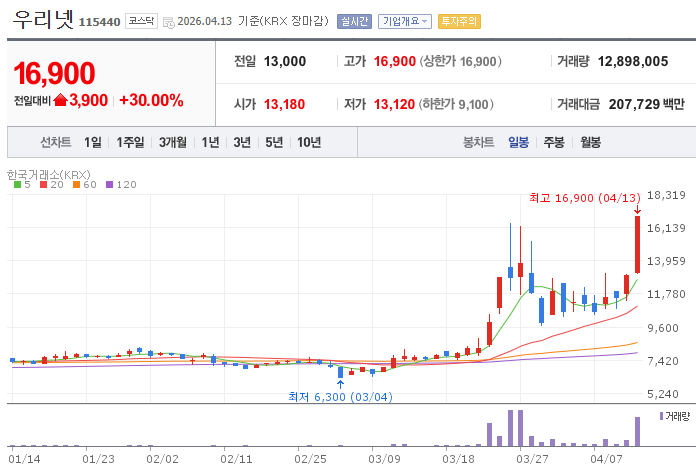Select the 1일 line chart tab

tap(93, 142)
